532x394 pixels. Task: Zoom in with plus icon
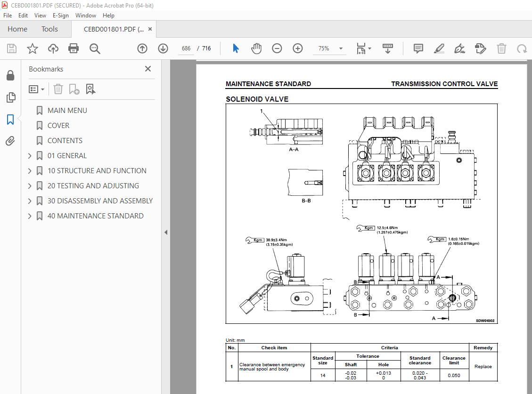tap(297, 48)
